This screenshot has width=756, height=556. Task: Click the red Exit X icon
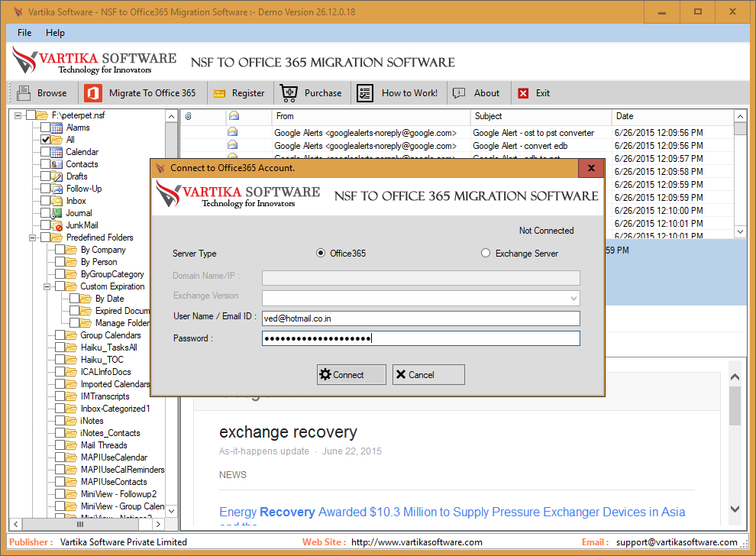(x=523, y=93)
